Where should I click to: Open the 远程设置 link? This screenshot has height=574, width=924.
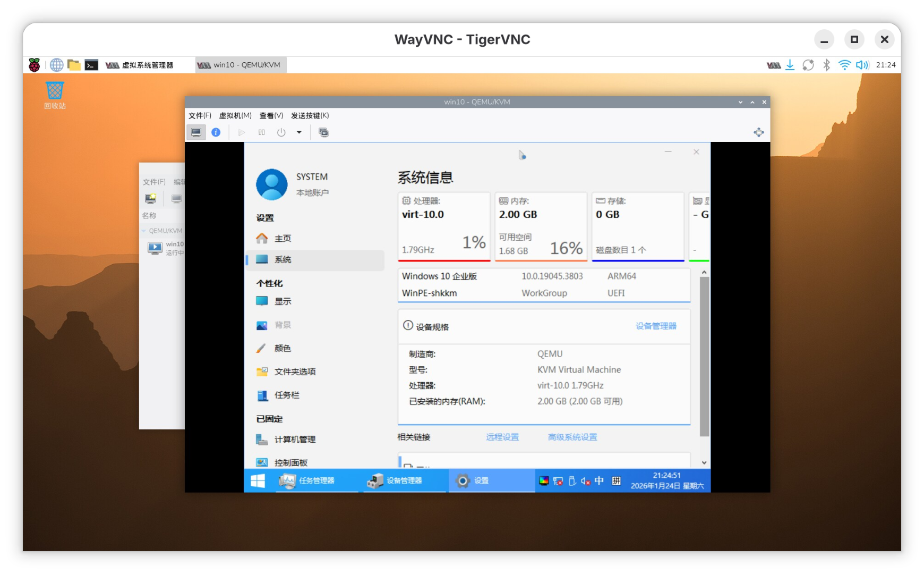502,437
